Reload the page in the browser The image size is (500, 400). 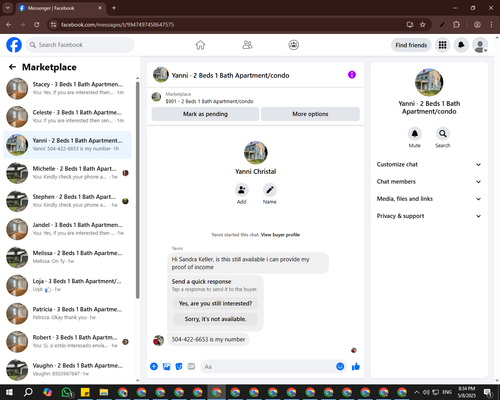click(x=37, y=25)
